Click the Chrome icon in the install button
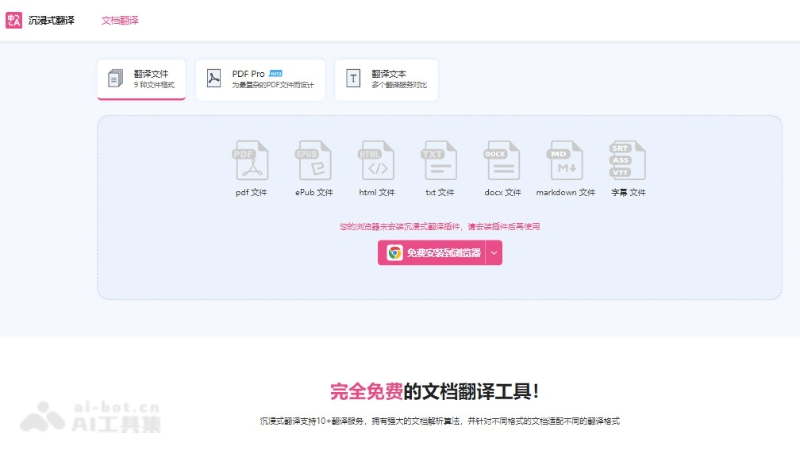 pos(395,253)
